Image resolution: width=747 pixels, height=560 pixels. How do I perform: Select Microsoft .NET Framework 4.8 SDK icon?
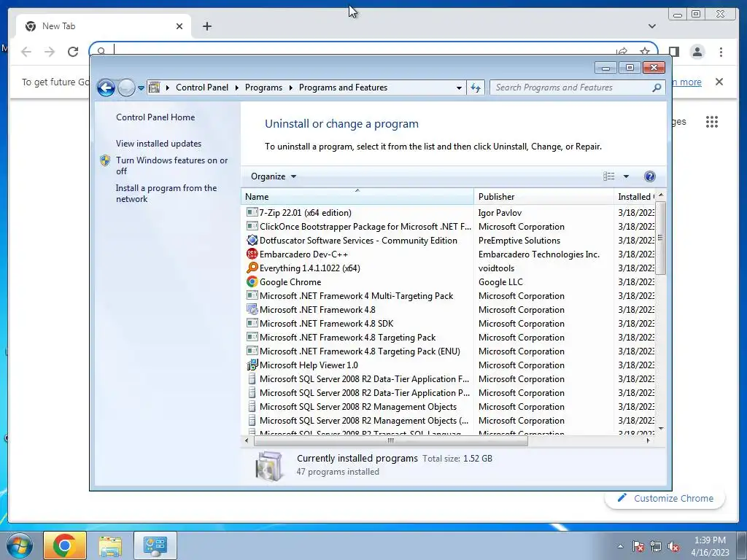click(x=252, y=323)
